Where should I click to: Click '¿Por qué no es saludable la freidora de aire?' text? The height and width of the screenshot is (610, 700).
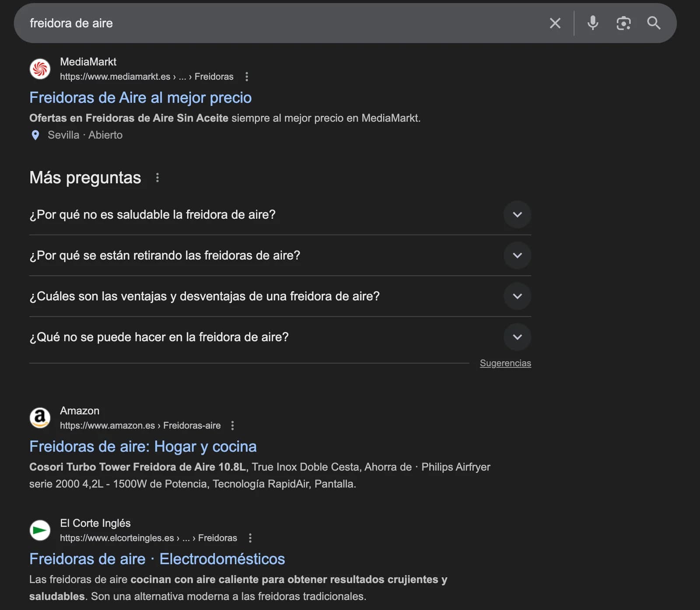[x=152, y=214]
